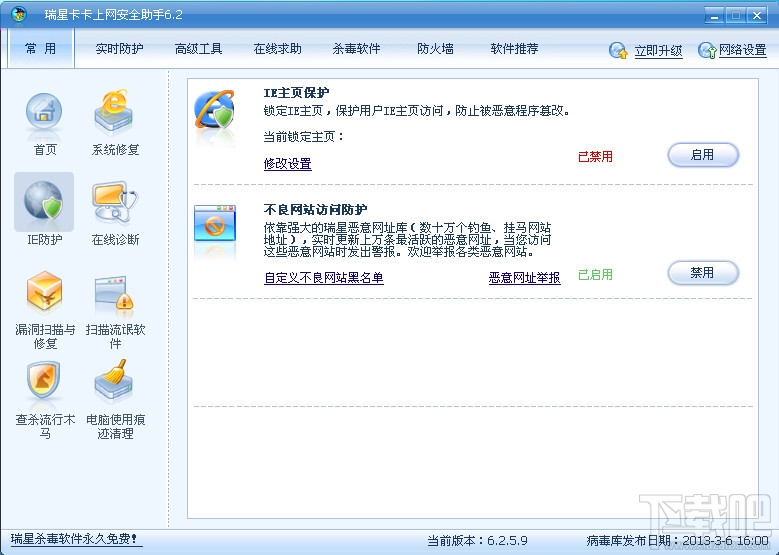Screen dimensions: 779x555
Task: Launch the 漏洞扫描与修复 vulnerability scan icon
Action: (44, 292)
